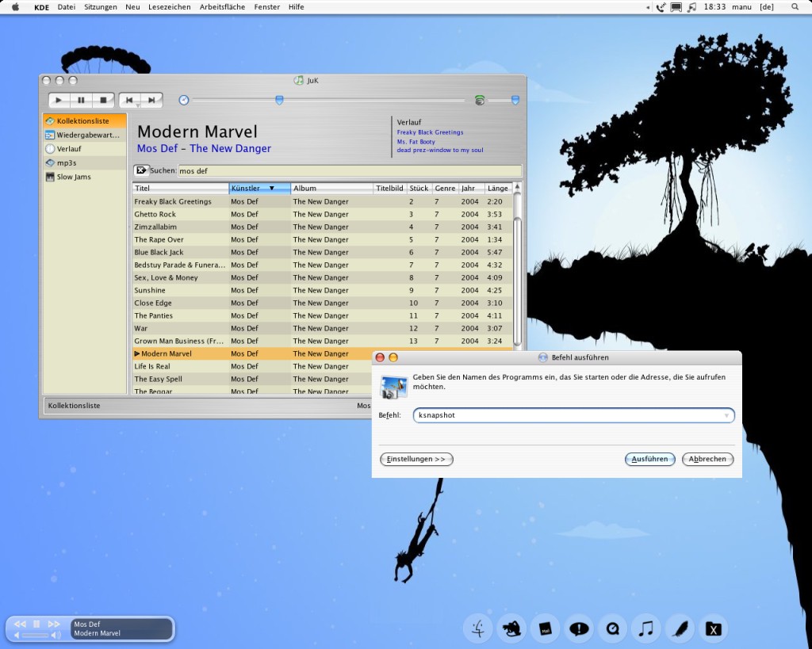Open the Befehl combo box dropdown arrow
Image resolution: width=812 pixels, height=649 pixels.
click(x=726, y=415)
